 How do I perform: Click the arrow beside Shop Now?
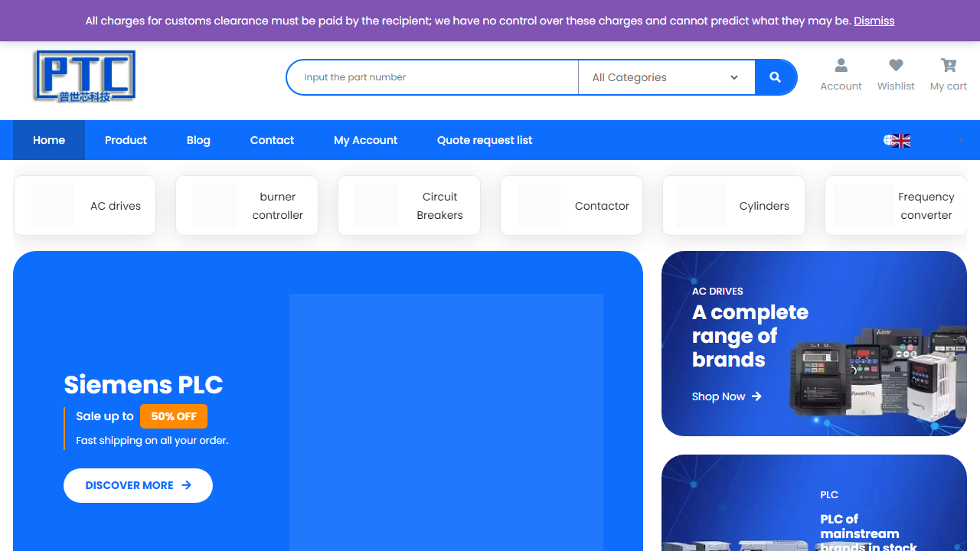point(756,396)
